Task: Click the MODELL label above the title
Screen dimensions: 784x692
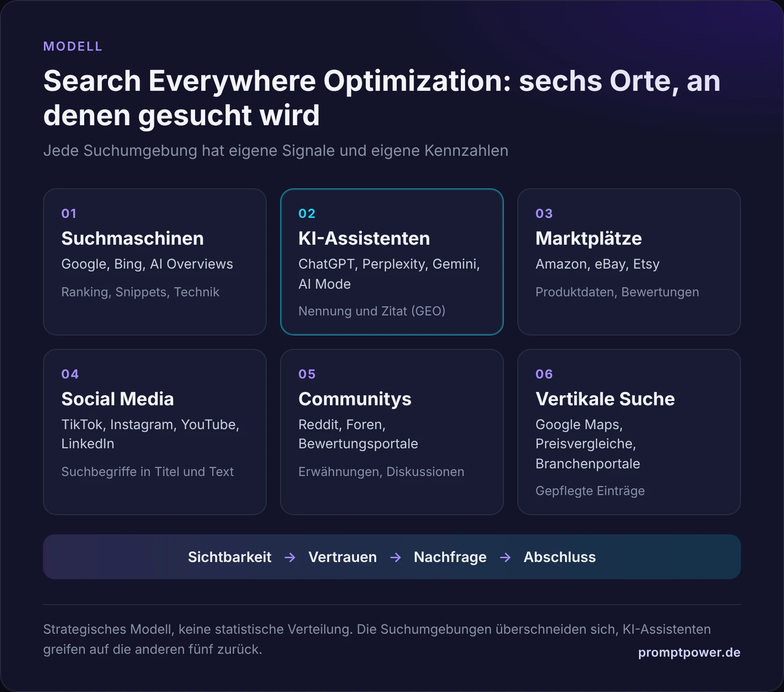Action: (x=73, y=46)
